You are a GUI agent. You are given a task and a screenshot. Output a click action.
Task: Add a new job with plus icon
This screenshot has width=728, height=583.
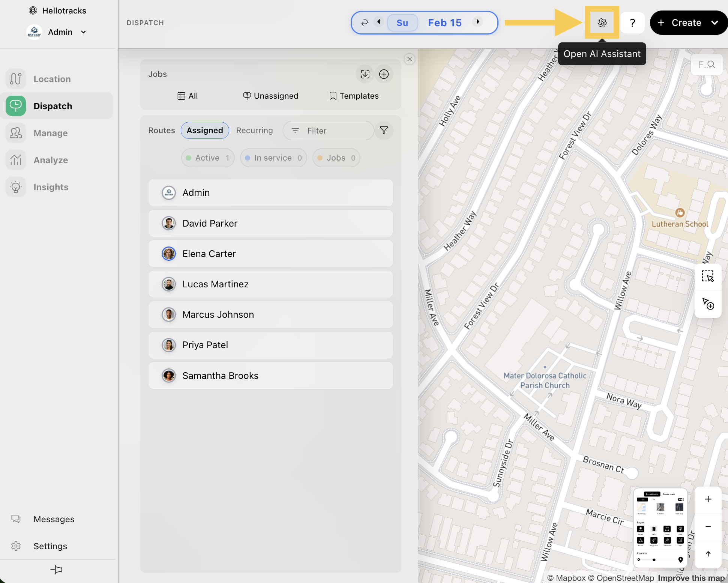click(x=384, y=74)
